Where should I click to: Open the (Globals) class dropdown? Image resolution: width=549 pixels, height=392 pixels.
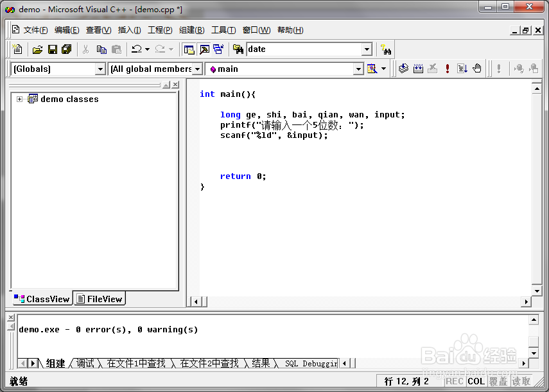(100, 69)
